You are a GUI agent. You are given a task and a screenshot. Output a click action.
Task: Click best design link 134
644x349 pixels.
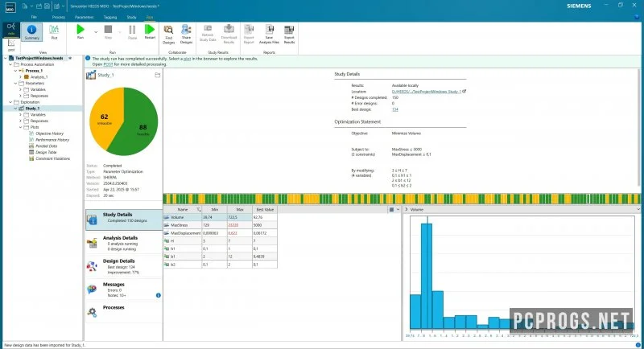394,109
